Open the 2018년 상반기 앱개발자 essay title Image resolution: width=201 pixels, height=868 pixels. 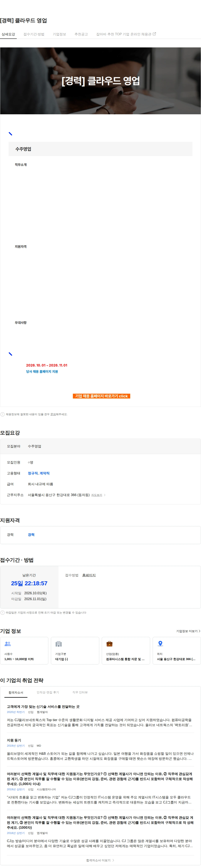pyautogui.click(x=100, y=822)
